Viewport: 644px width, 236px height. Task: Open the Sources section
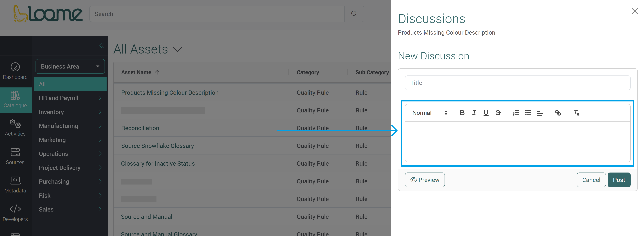click(x=15, y=156)
